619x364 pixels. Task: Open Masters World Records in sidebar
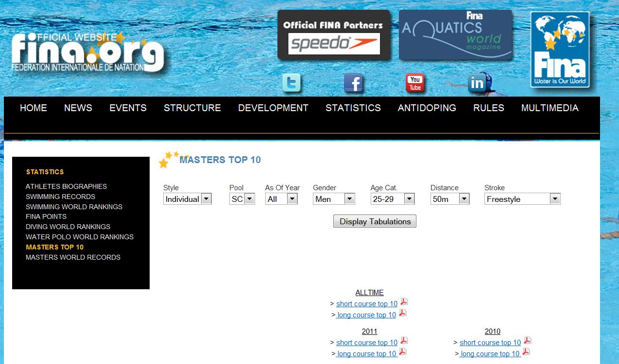coord(73,257)
